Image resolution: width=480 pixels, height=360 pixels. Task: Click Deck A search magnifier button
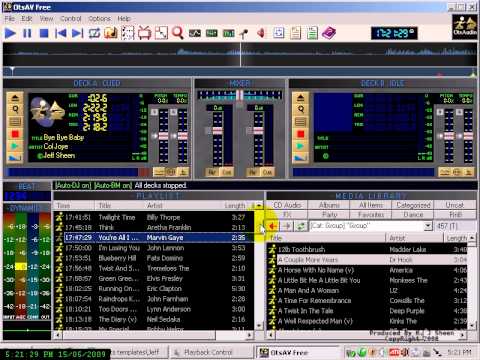coord(15,109)
